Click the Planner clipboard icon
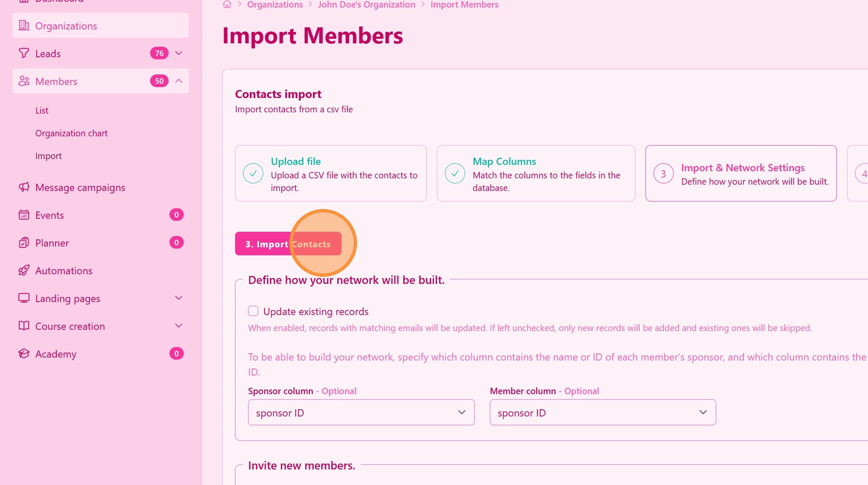Viewport: 868px width, 485px height. click(24, 243)
